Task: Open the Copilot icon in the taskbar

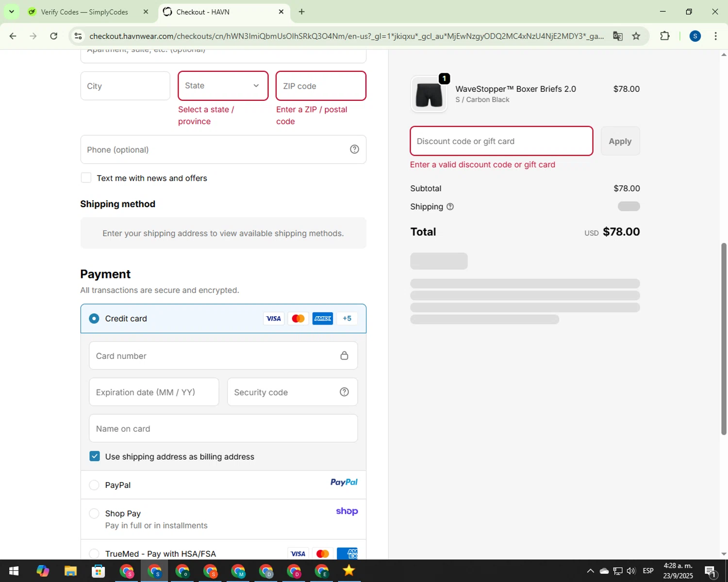Action: tap(43, 571)
